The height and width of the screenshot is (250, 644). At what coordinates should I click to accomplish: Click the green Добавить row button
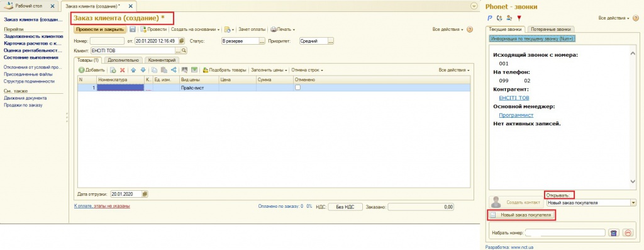tap(92, 71)
